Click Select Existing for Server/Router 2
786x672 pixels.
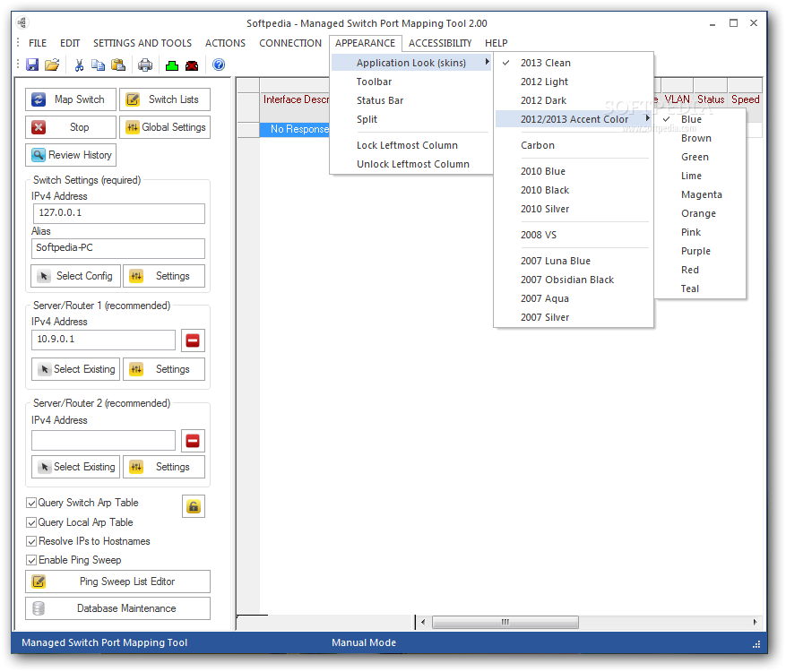pos(75,467)
